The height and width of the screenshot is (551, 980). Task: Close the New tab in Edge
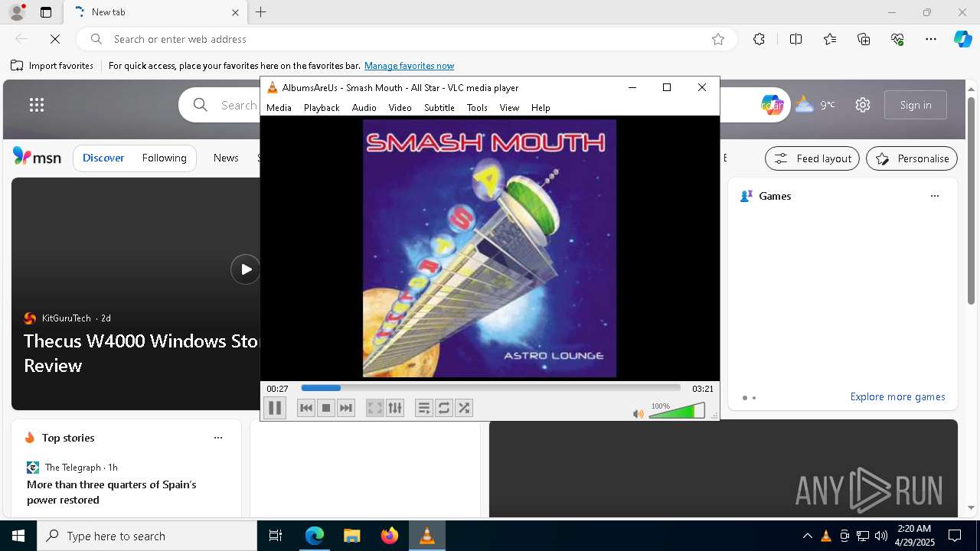coord(235,12)
